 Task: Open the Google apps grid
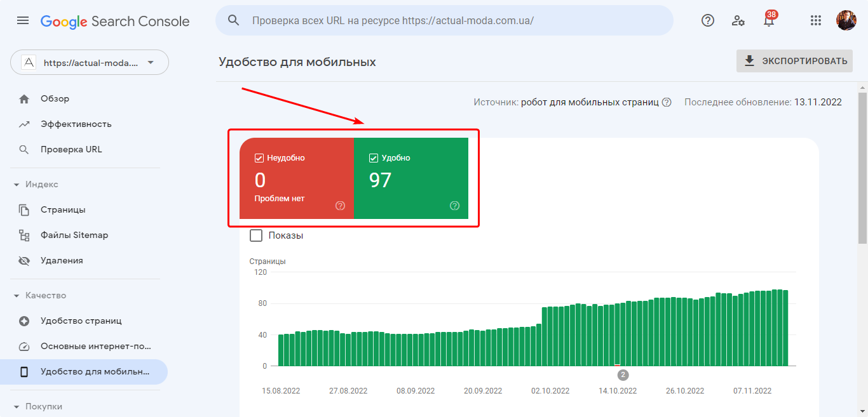tap(816, 20)
